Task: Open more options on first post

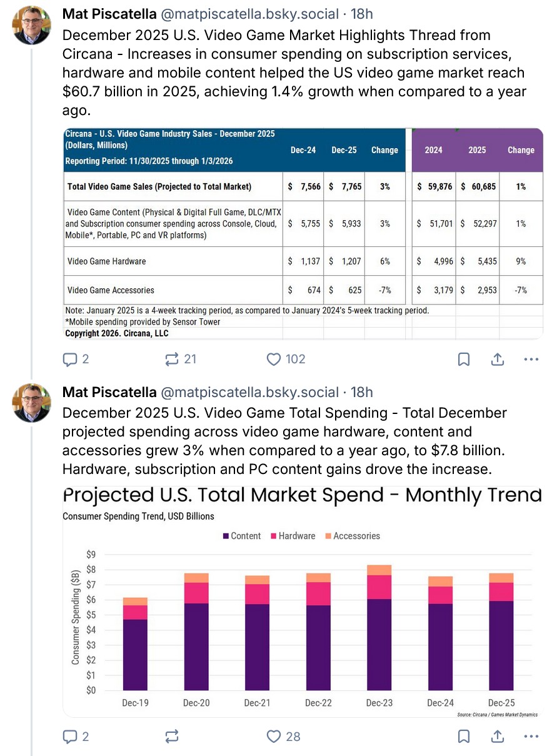Action: pos(531,360)
